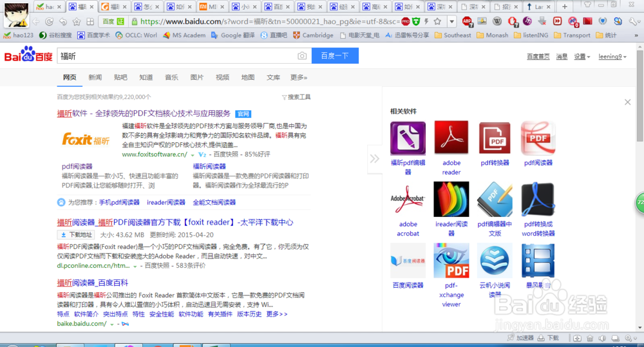Open the Google 翻译 bookmark
This screenshot has height=347, width=644.
(233, 35)
